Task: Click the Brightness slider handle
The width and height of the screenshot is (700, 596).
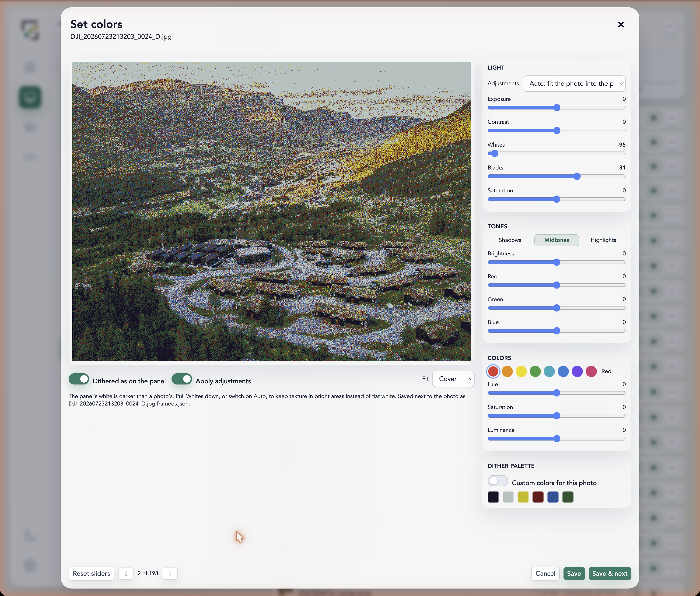Action: 557,263
